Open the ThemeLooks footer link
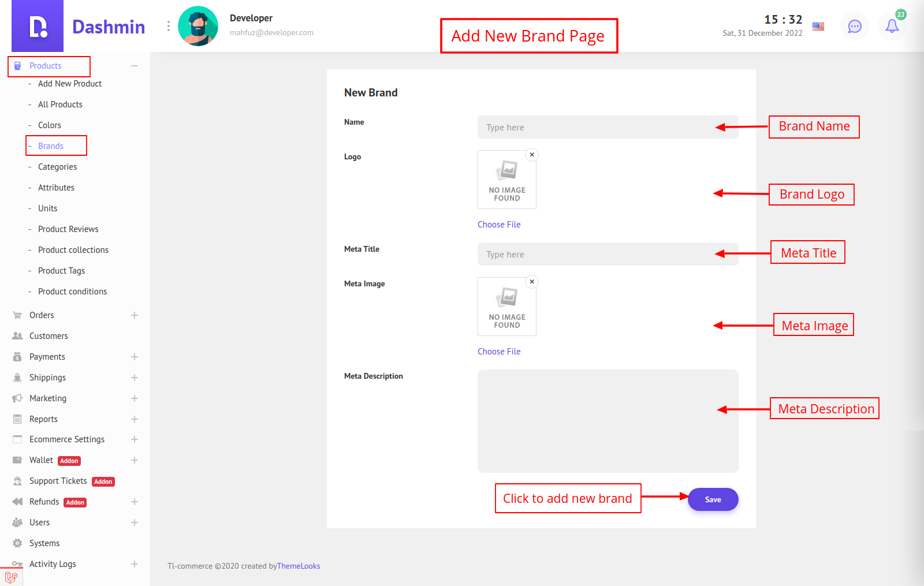Screen dimensions: 924x586 coord(299,566)
